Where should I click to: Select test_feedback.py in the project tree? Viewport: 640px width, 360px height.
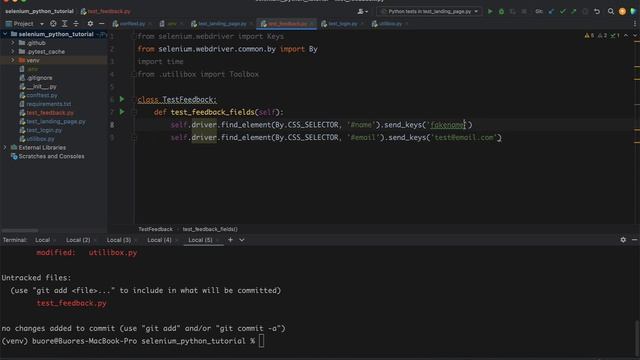(x=50, y=113)
